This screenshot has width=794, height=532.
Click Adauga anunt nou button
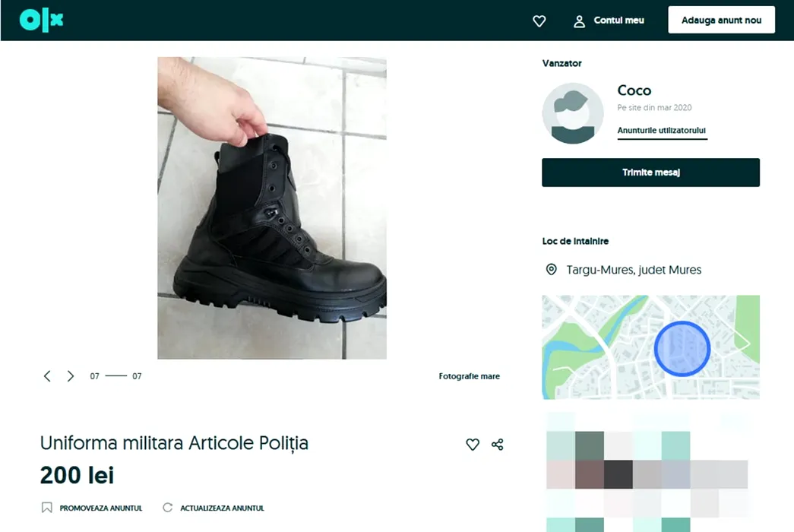[721, 20]
